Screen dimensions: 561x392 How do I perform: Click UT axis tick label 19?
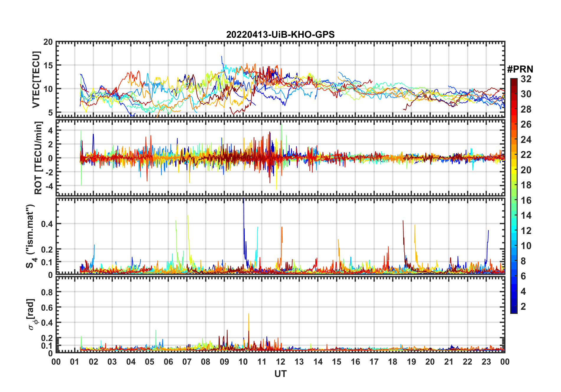point(411,362)
